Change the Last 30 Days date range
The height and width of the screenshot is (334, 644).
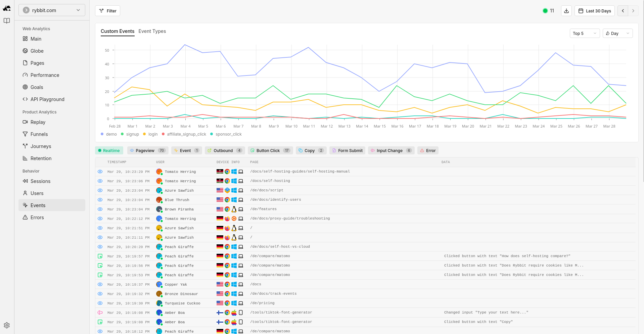click(594, 11)
